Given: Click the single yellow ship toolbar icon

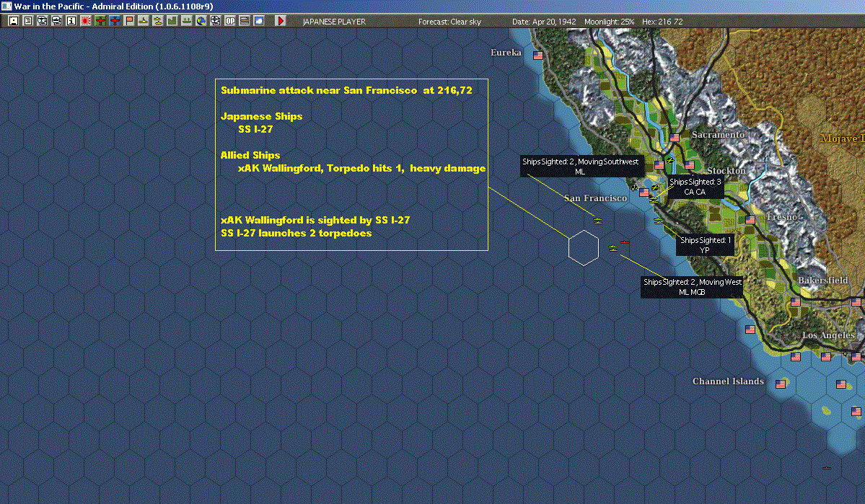Looking at the screenshot, I should point(144,21).
